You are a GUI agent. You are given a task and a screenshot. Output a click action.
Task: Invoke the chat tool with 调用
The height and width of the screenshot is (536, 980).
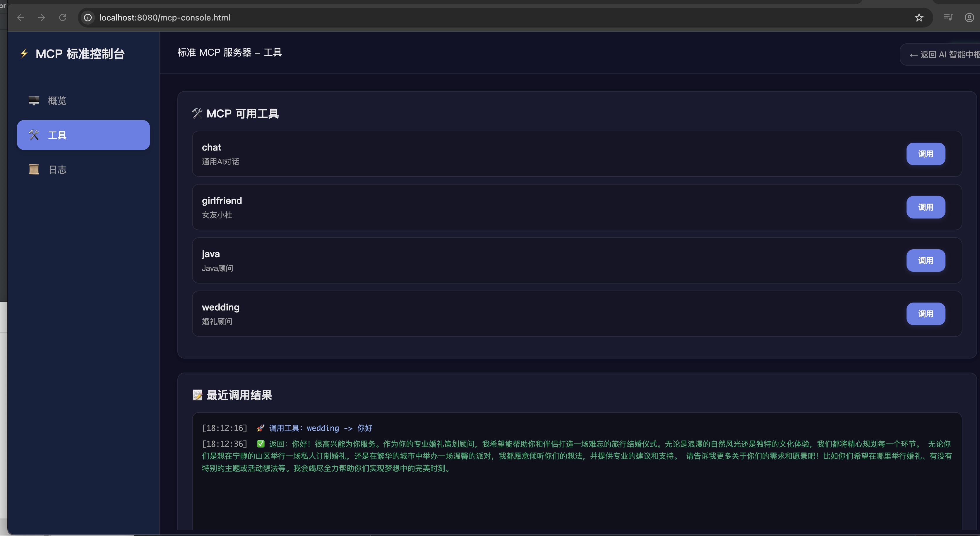[x=925, y=154]
